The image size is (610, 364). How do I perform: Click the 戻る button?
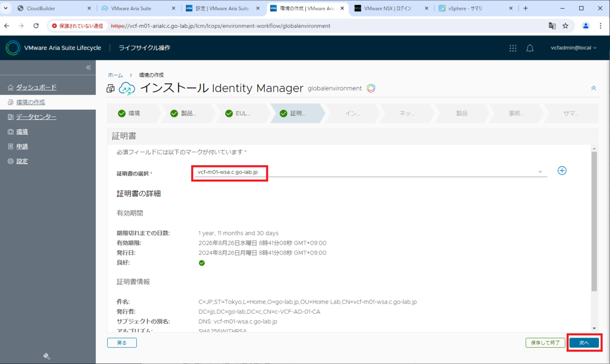pyautogui.click(x=122, y=343)
